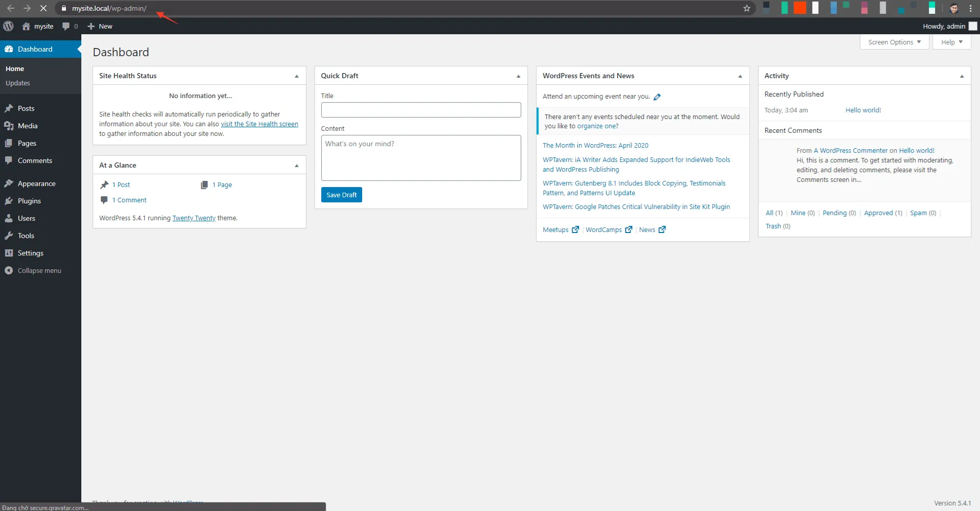The image size is (980, 511).
Task: Go back with browser back arrow
Action: point(11,8)
